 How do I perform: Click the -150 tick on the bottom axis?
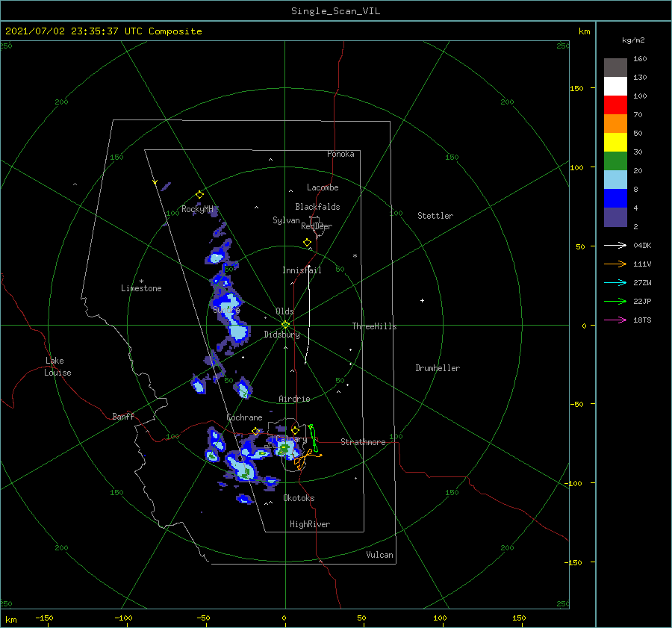click(44, 618)
